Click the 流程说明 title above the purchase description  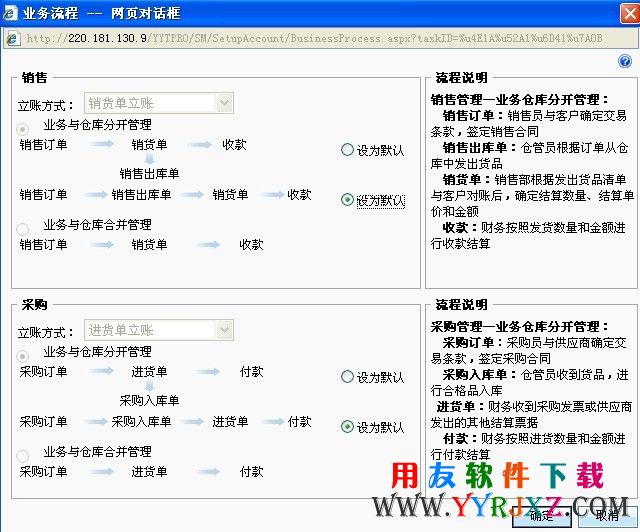click(x=461, y=305)
